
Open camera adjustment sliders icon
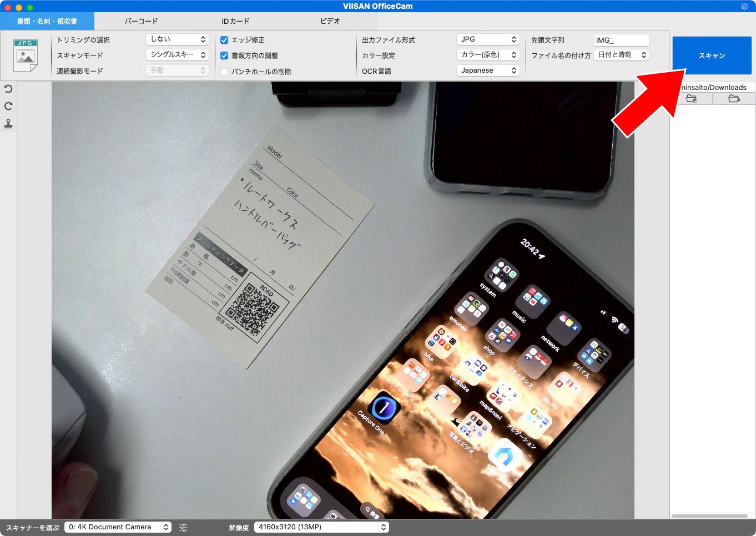click(183, 528)
